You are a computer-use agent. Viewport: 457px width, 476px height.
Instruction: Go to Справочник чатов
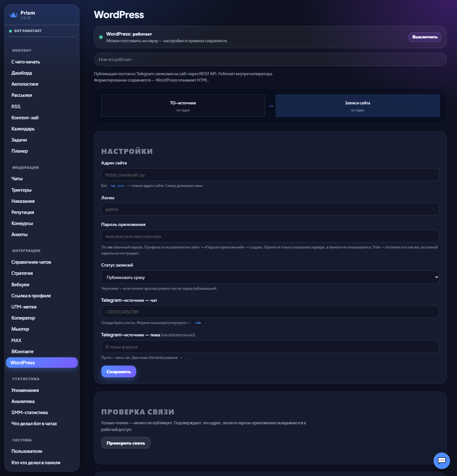coord(31,262)
